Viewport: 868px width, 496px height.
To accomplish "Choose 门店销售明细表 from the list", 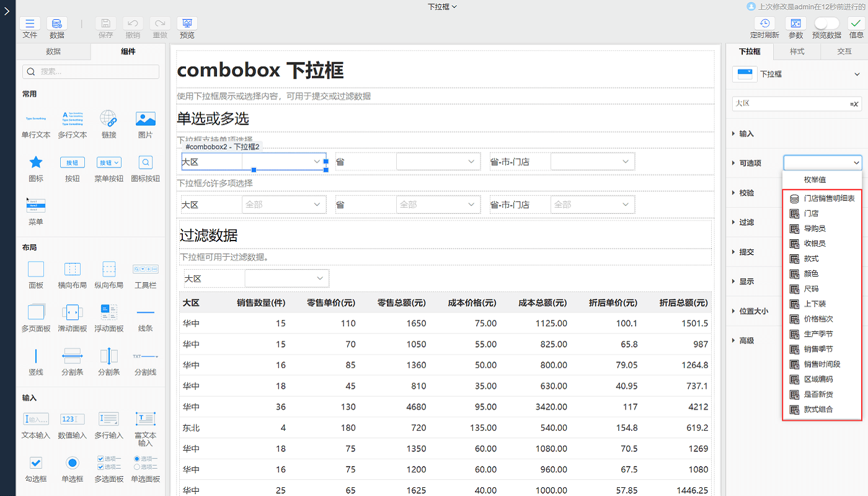I will pyautogui.click(x=829, y=198).
